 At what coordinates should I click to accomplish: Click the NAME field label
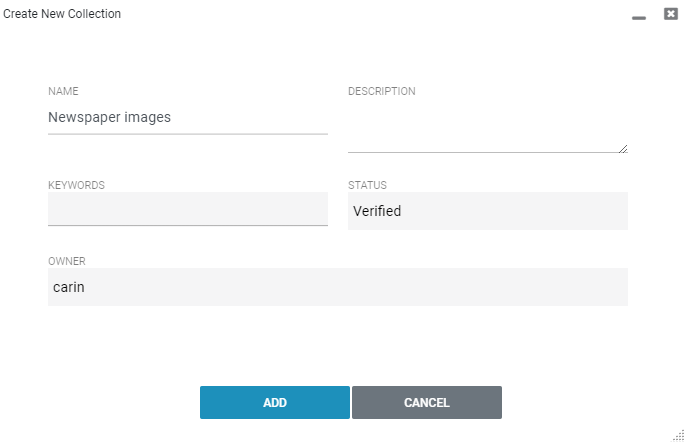click(63, 91)
